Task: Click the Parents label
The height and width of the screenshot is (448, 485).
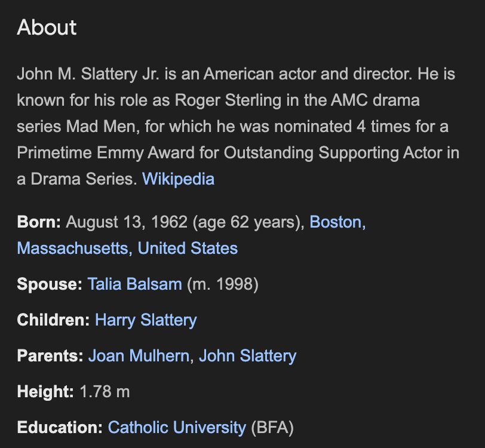Action: pyautogui.click(x=50, y=356)
